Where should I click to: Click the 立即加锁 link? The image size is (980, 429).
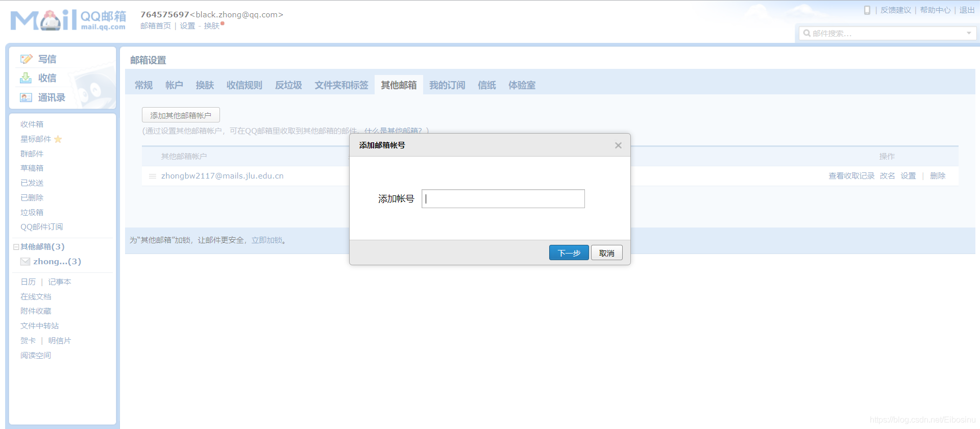(266, 240)
